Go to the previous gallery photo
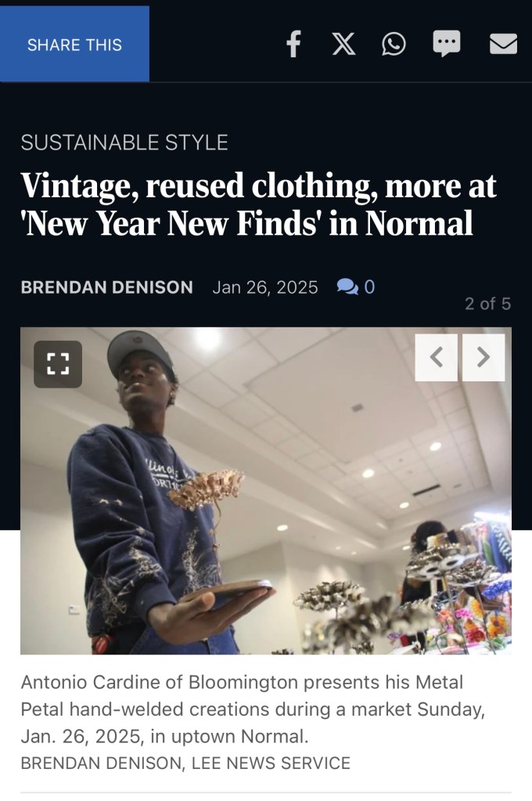532x801 pixels. click(x=436, y=358)
